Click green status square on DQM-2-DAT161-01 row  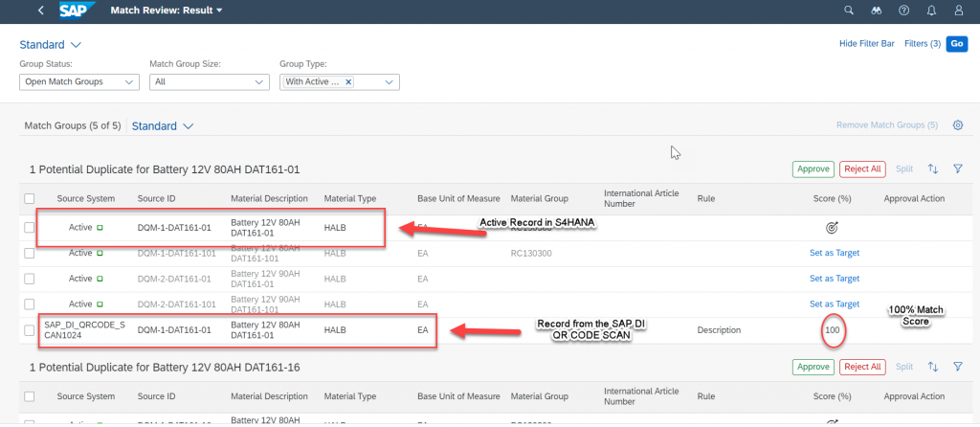click(x=100, y=279)
